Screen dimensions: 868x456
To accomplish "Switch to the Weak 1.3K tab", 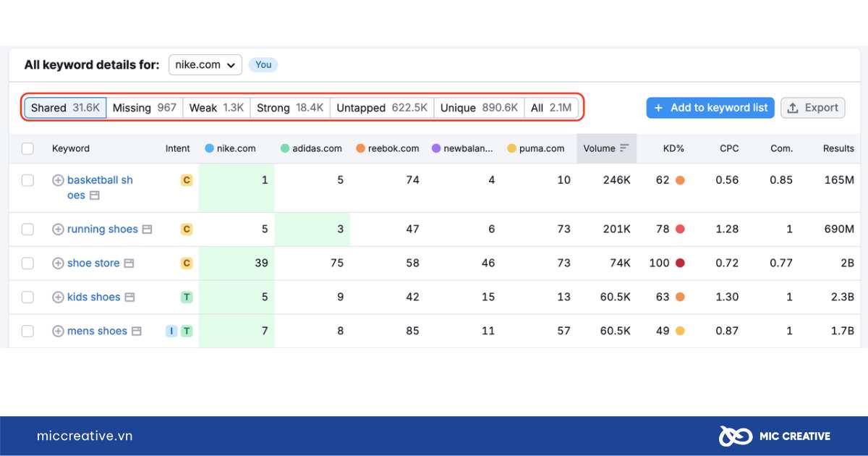I will pos(217,108).
